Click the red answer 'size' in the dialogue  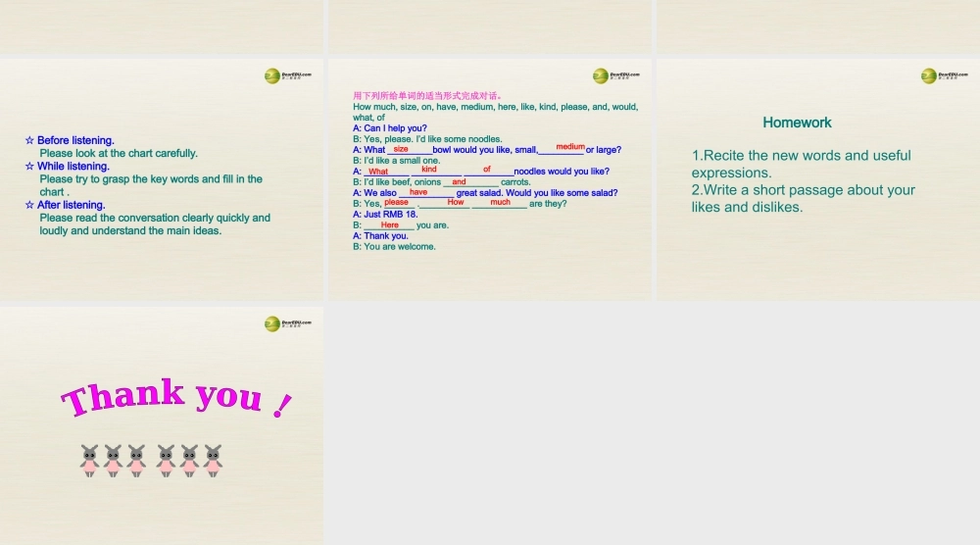tap(401, 150)
